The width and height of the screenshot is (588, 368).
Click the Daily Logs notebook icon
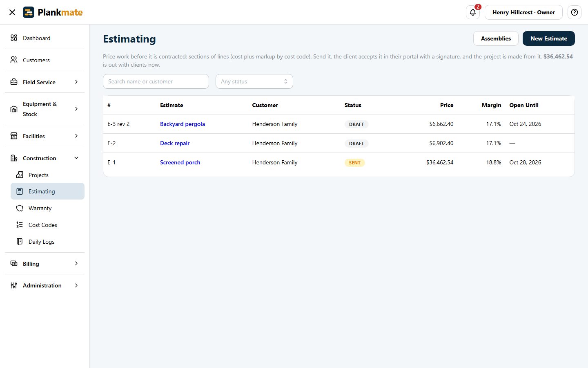20,241
